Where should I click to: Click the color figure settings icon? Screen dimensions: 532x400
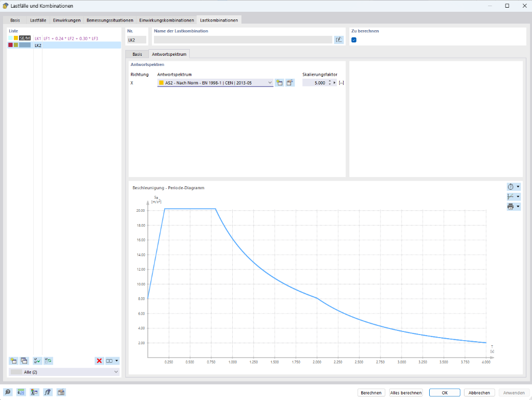click(34, 392)
